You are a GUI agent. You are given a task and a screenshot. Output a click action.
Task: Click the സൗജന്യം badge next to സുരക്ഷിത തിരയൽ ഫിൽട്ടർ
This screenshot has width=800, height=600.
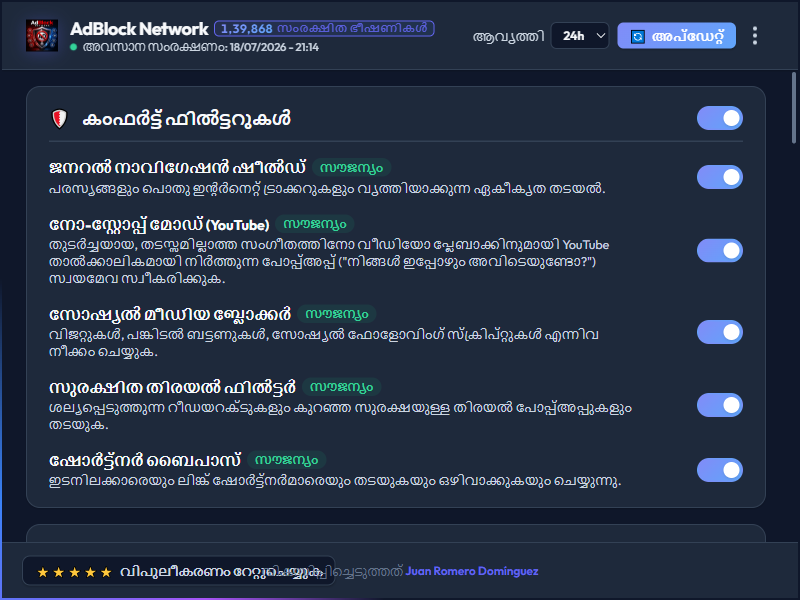pos(342,387)
